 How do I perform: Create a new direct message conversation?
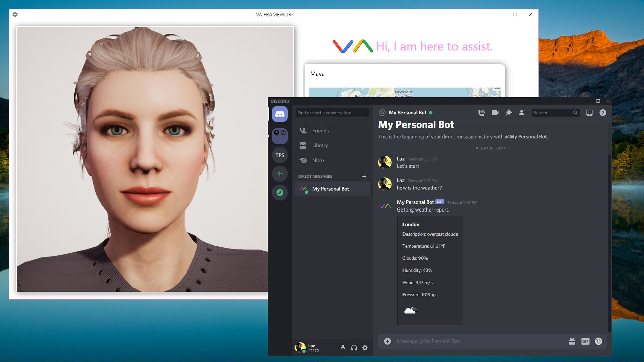click(x=364, y=176)
